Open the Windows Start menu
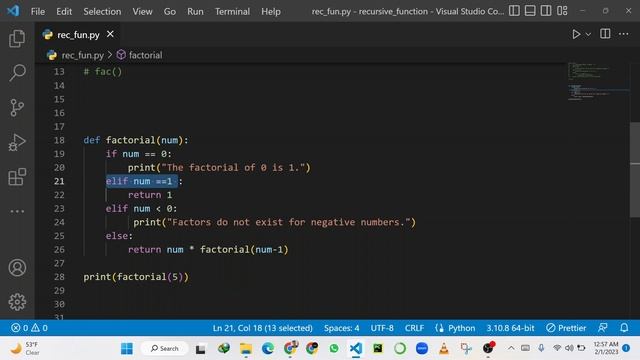 tap(127, 349)
